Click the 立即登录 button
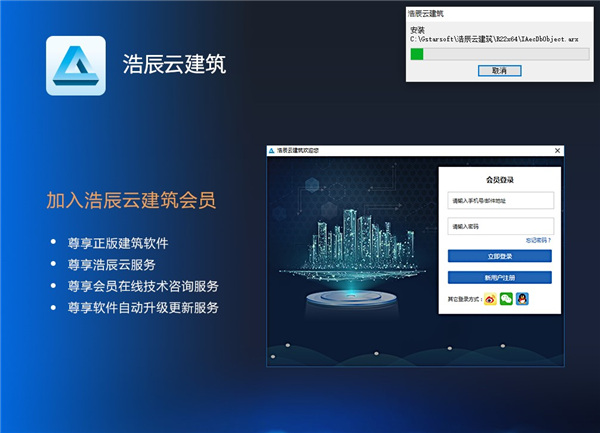The height and width of the screenshot is (433, 600). (500, 256)
